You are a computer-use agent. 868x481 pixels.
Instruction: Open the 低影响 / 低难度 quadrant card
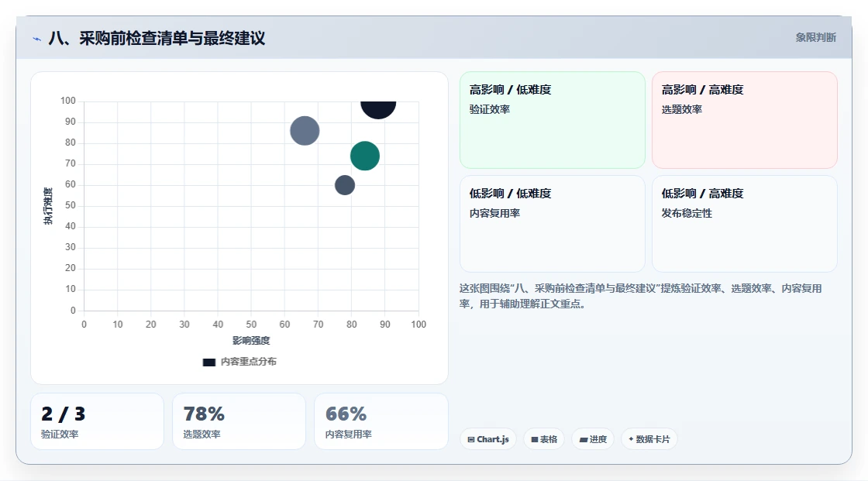click(x=553, y=224)
